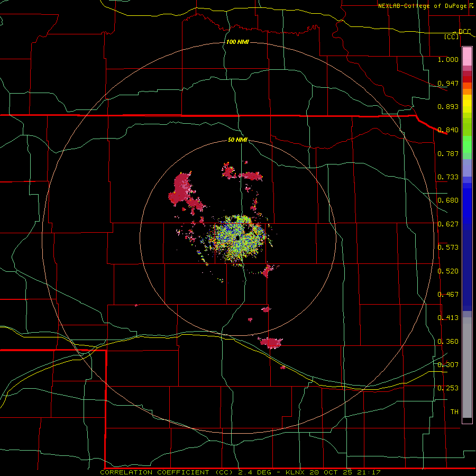Click the 0.947 color scale value
Image resolution: width=476 pixels, height=476 pixels.
(x=448, y=83)
